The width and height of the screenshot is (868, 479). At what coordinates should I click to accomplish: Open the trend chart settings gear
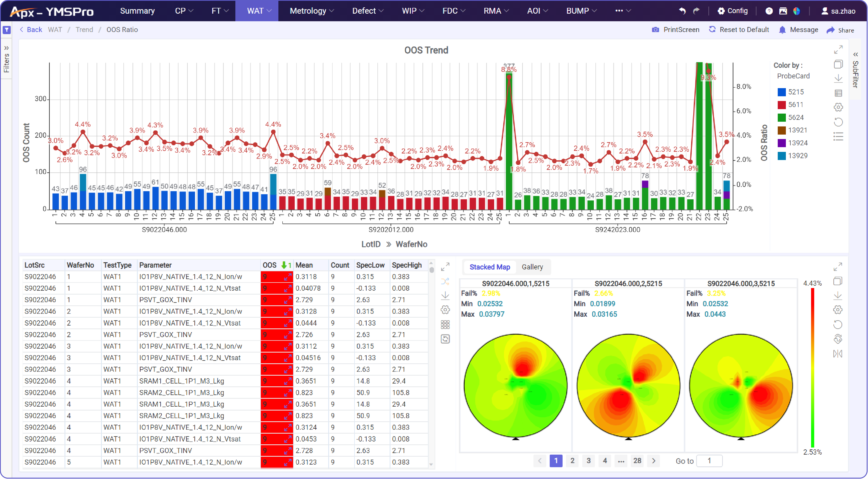tap(839, 107)
